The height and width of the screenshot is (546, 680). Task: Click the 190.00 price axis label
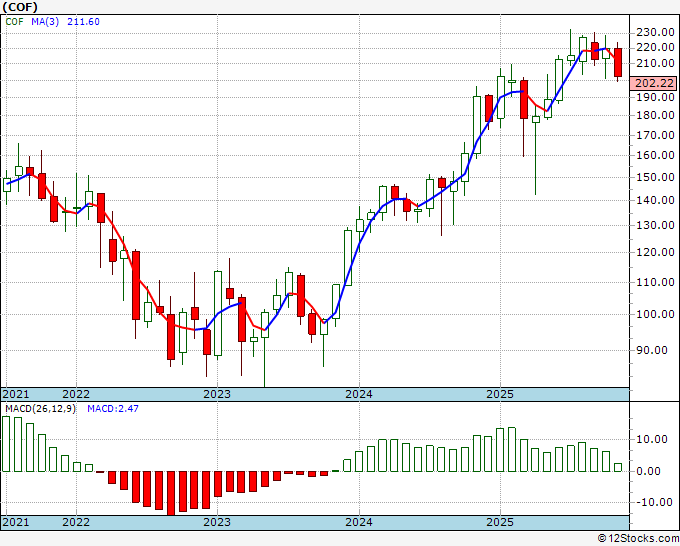(x=655, y=97)
